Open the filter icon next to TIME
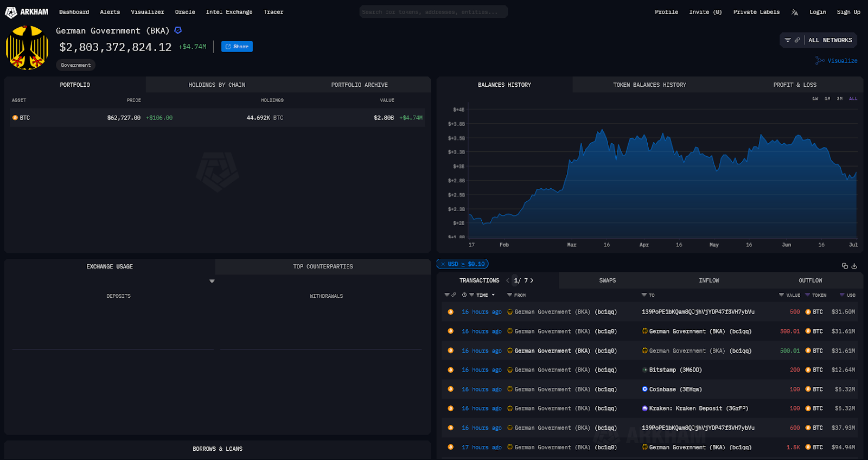The width and height of the screenshot is (868, 460). [x=472, y=295]
